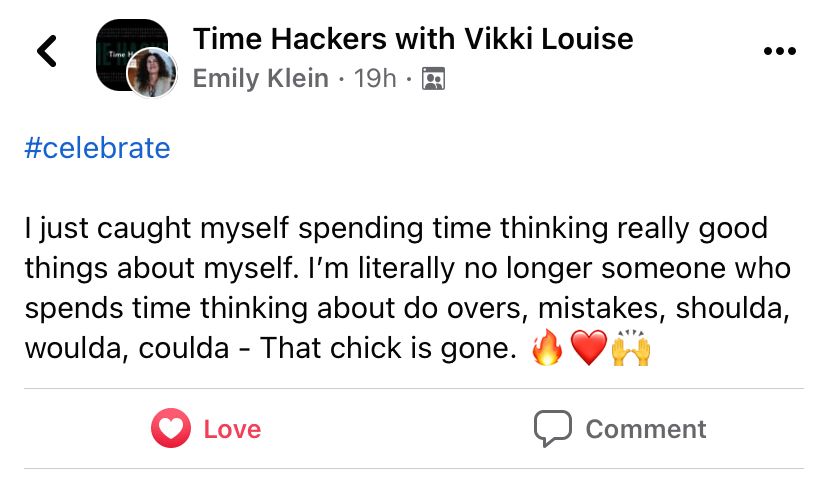This screenshot has height=478, width=828.
Task: Tap the red Love heart reaction icon
Action: pos(171,428)
